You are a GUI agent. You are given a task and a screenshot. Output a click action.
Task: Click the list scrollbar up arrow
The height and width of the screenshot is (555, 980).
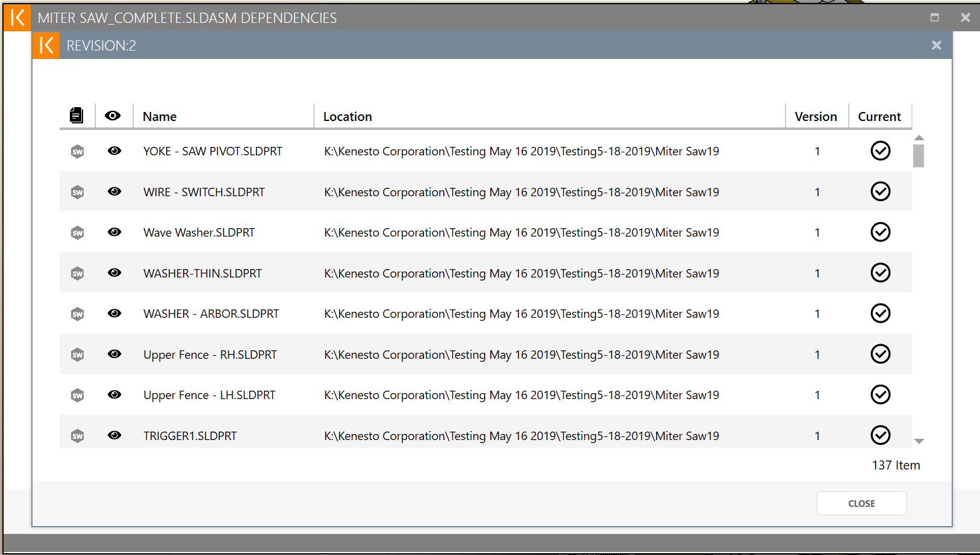(919, 138)
